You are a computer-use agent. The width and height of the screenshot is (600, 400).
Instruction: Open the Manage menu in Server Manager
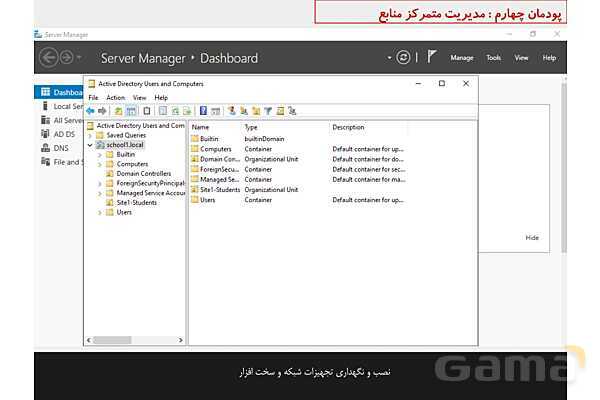462,58
